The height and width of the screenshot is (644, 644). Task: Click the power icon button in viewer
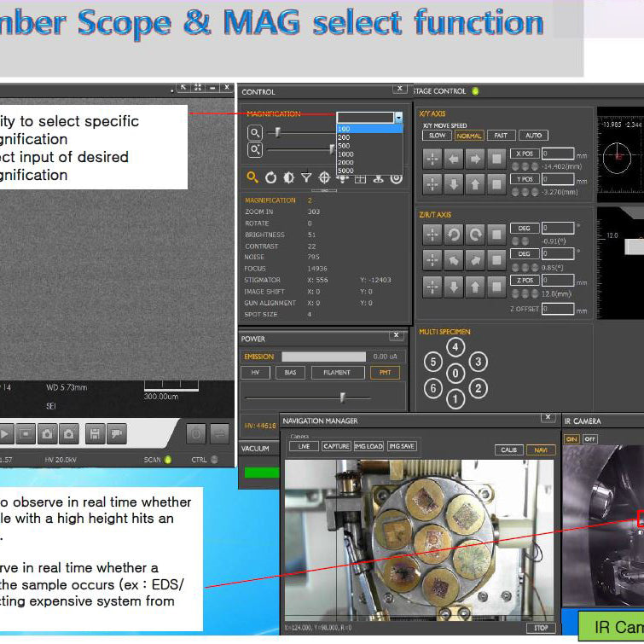tap(196, 433)
